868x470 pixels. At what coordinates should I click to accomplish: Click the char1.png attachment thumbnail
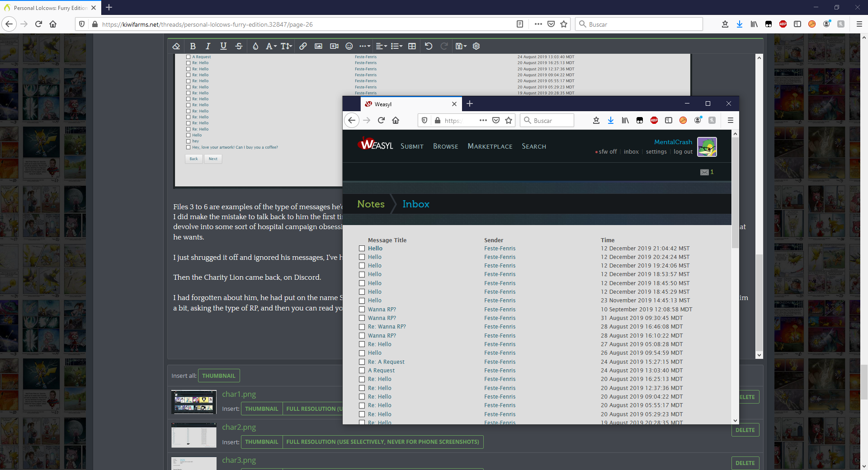[x=194, y=402]
